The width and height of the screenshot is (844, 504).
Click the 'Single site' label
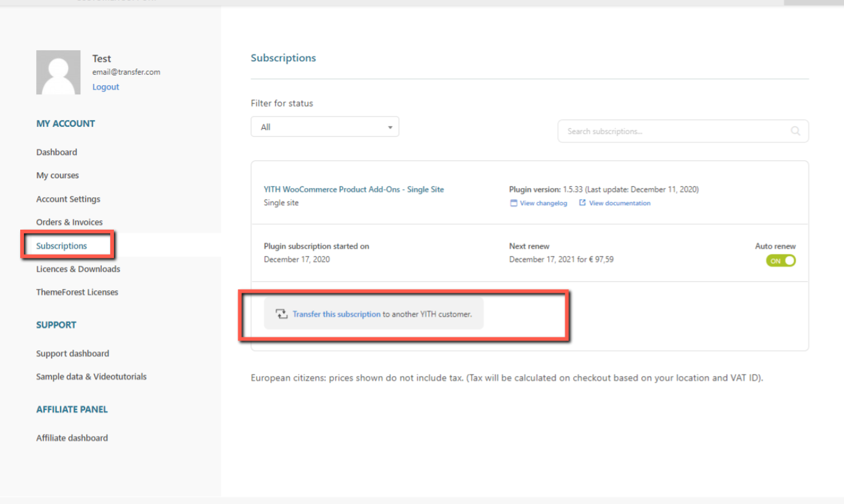coord(281,203)
